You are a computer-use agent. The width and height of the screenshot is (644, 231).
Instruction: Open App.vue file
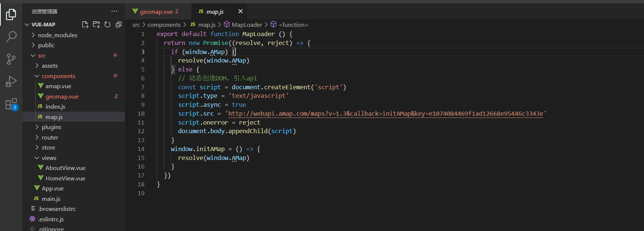coord(74,188)
